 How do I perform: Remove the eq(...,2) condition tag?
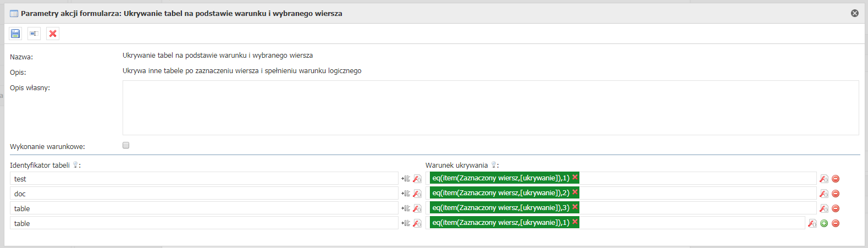(x=575, y=192)
